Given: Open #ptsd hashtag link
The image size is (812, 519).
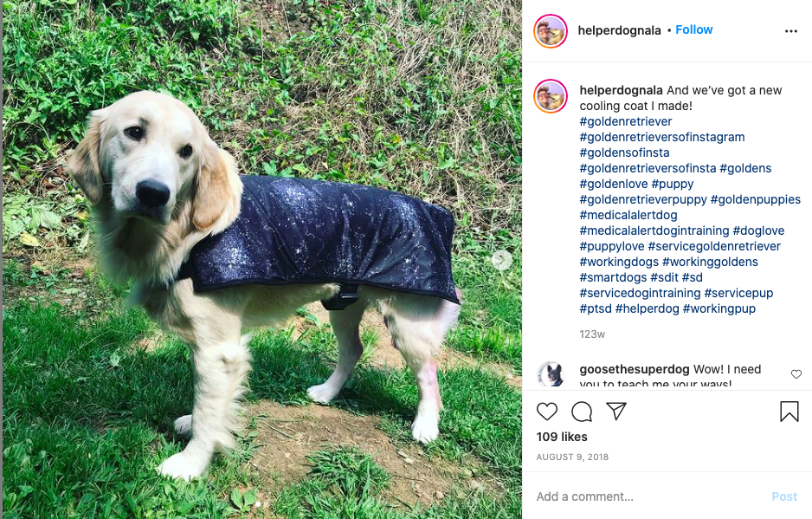Looking at the screenshot, I should (x=596, y=308).
